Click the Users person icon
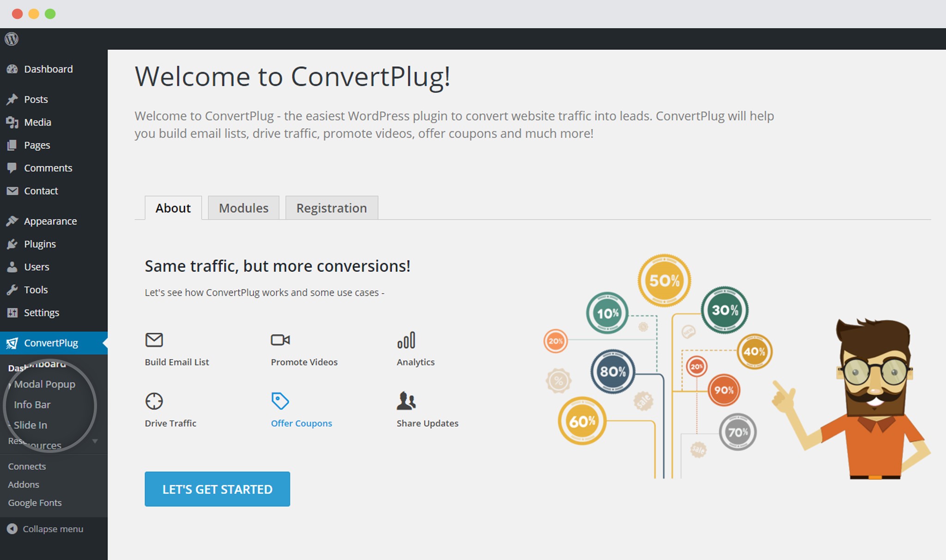Screen dimensions: 946x560 pos(12,267)
